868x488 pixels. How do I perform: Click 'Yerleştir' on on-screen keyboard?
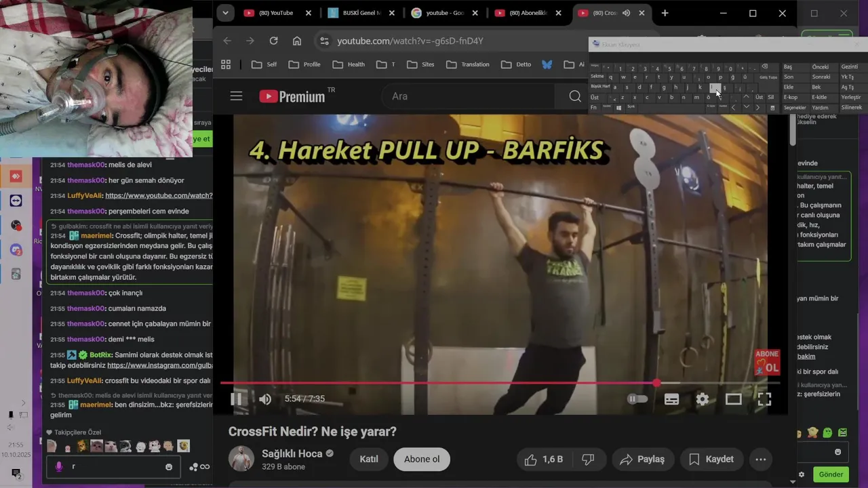point(850,98)
